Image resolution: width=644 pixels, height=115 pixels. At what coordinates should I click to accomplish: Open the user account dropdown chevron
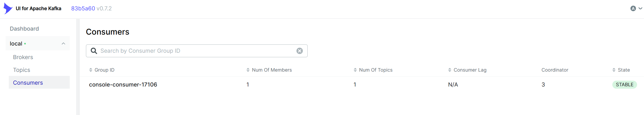pos(640,9)
